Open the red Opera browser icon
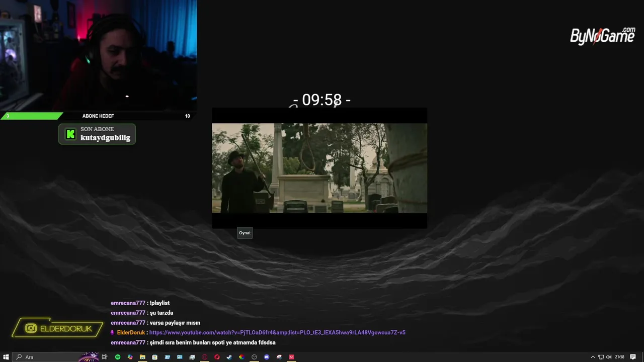 click(217, 357)
